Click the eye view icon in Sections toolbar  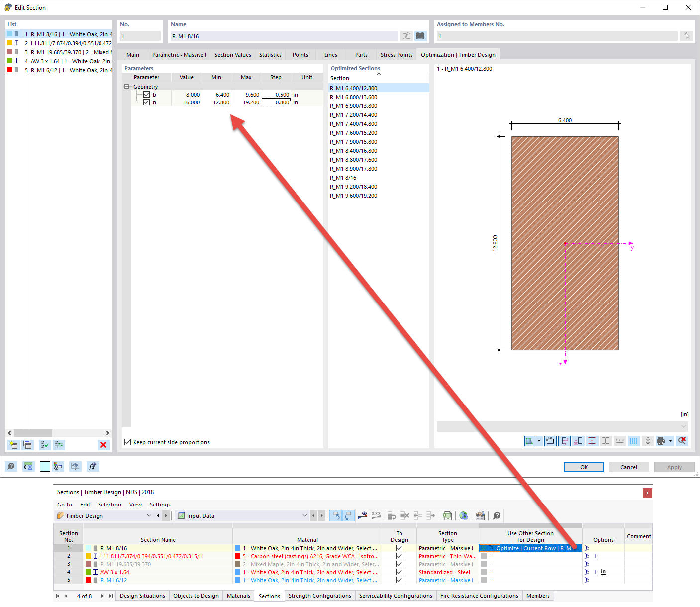[363, 516]
